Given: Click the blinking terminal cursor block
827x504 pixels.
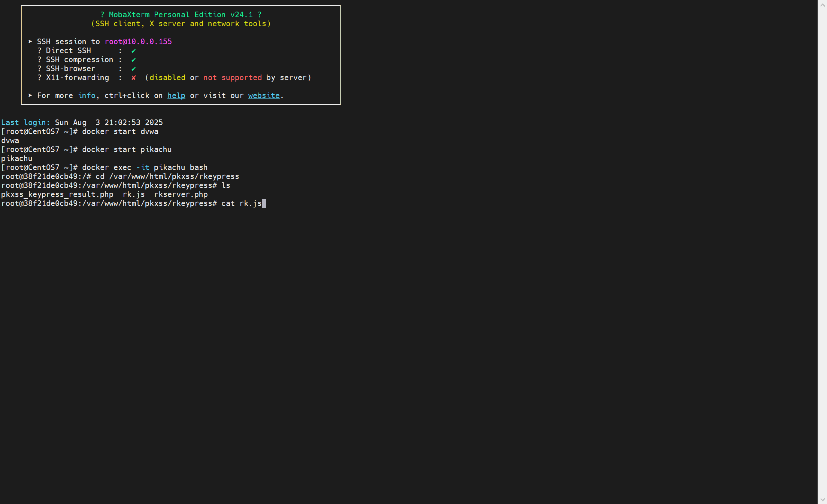Looking at the screenshot, I should (264, 203).
